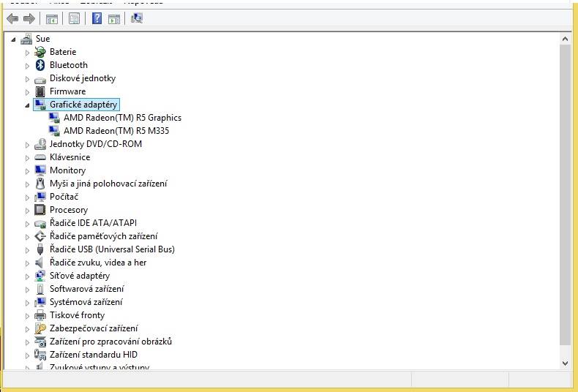Select the 'Sue' root label
Image resolution: width=578 pixels, height=392 pixels.
[42, 39]
